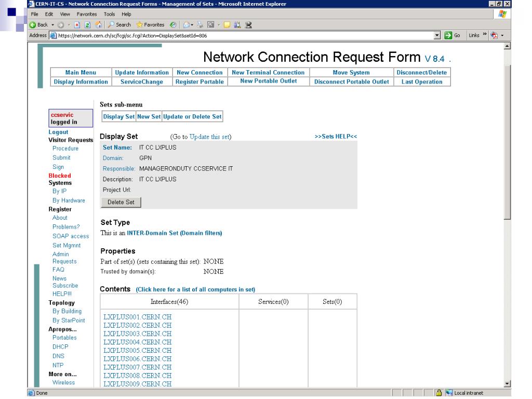Image resolution: width=532 pixels, height=399 pixels.
Task: Click the Messenger icon
Action: click(248, 25)
